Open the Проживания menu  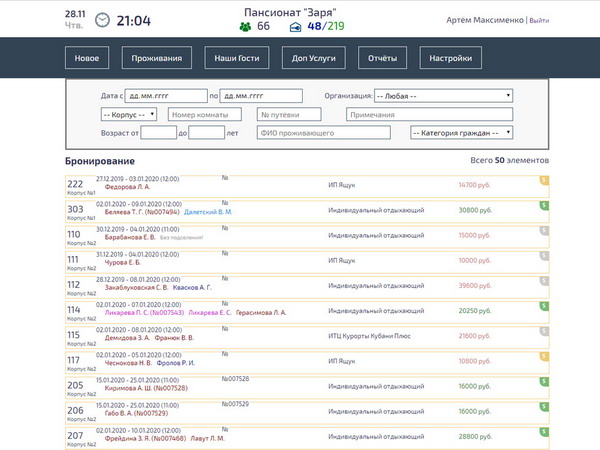pyautogui.click(x=157, y=58)
